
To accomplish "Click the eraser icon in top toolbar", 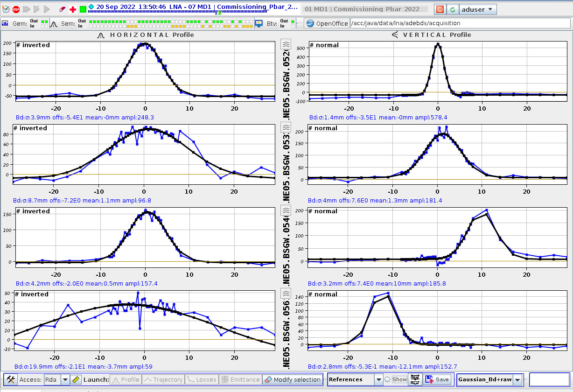I will click(x=63, y=9).
